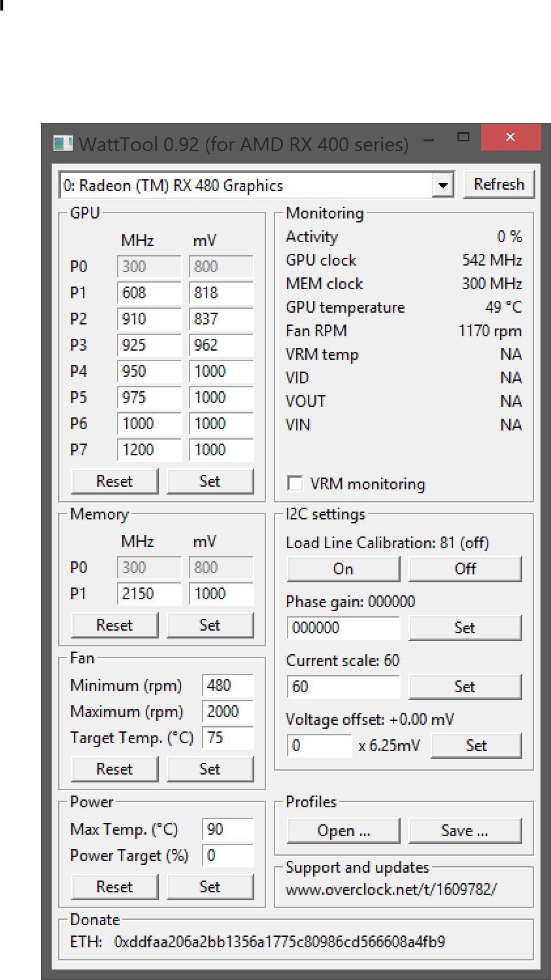
Task: Click the MEM clock 300 MHz reading
Action: point(492,284)
